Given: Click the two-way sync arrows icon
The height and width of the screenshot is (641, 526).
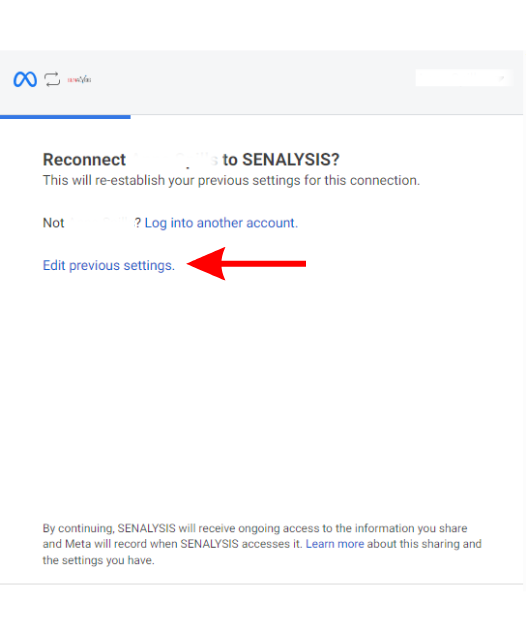Looking at the screenshot, I should [52, 79].
